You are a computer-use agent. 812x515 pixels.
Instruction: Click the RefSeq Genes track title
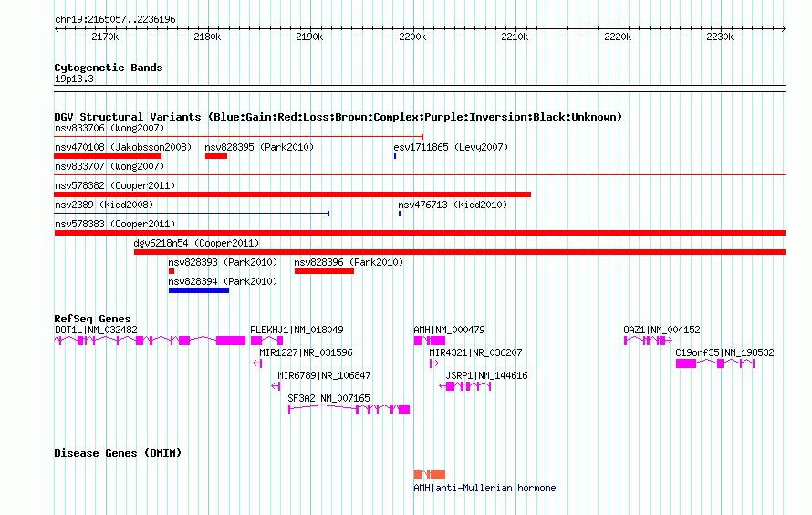pos(92,319)
